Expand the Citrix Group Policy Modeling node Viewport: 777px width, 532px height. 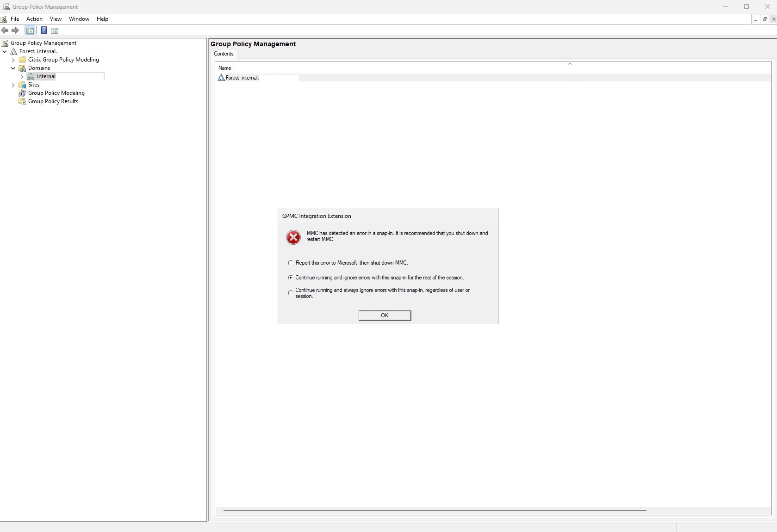click(13, 60)
